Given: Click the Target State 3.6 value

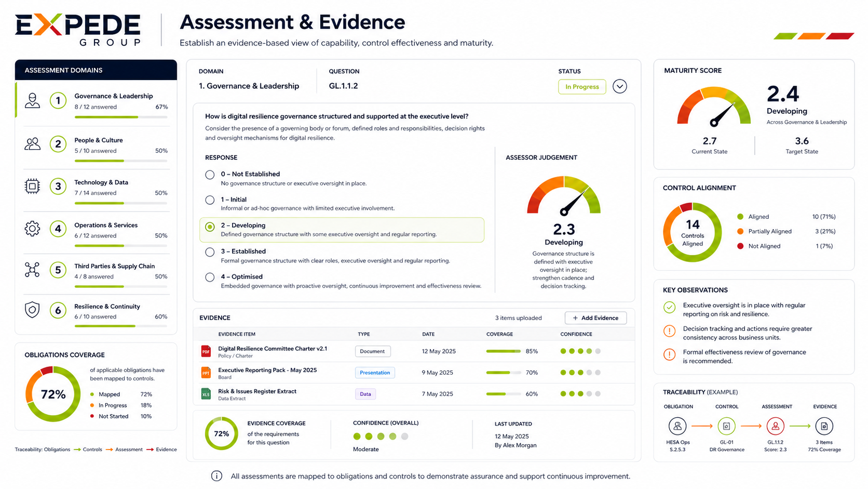Looking at the screenshot, I should pyautogui.click(x=802, y=141).
